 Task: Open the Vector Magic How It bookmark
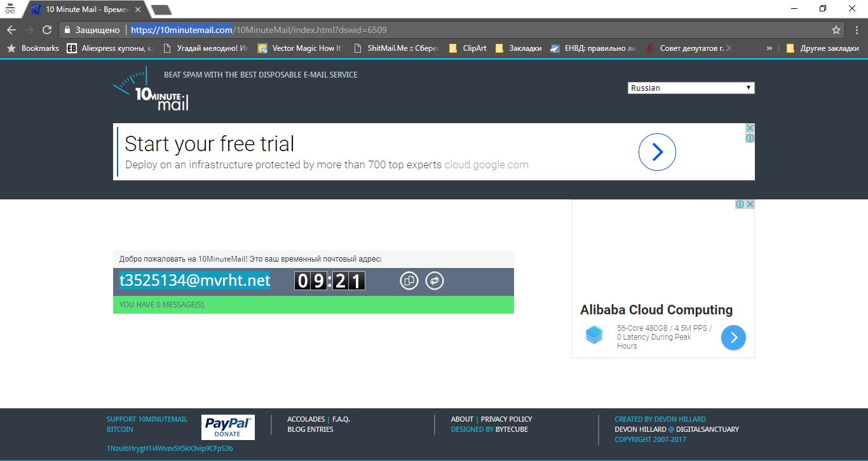[300, 48]
